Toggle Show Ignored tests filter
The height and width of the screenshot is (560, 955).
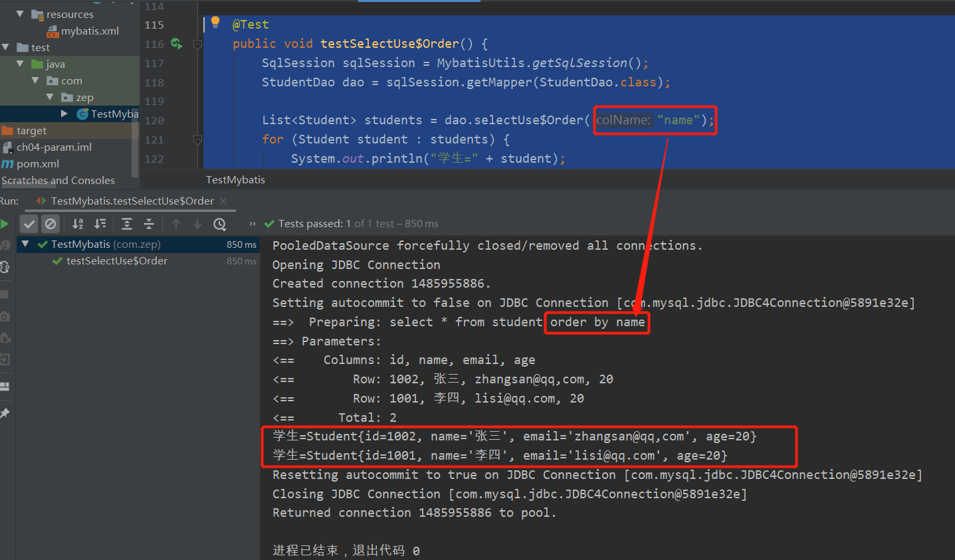51,224
